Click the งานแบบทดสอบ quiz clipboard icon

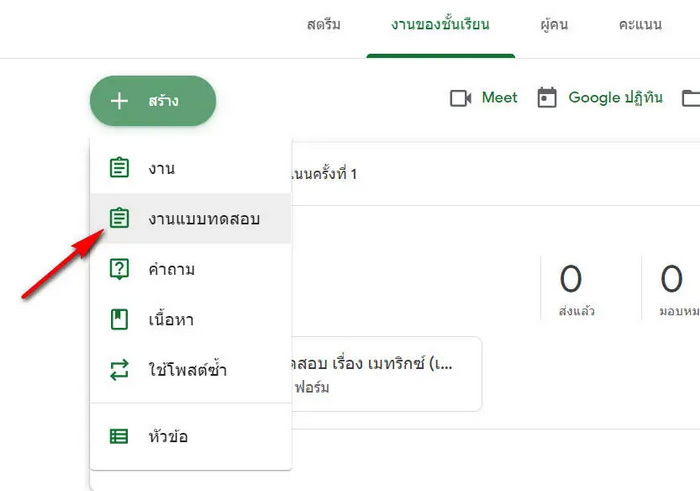click(119, 218)
